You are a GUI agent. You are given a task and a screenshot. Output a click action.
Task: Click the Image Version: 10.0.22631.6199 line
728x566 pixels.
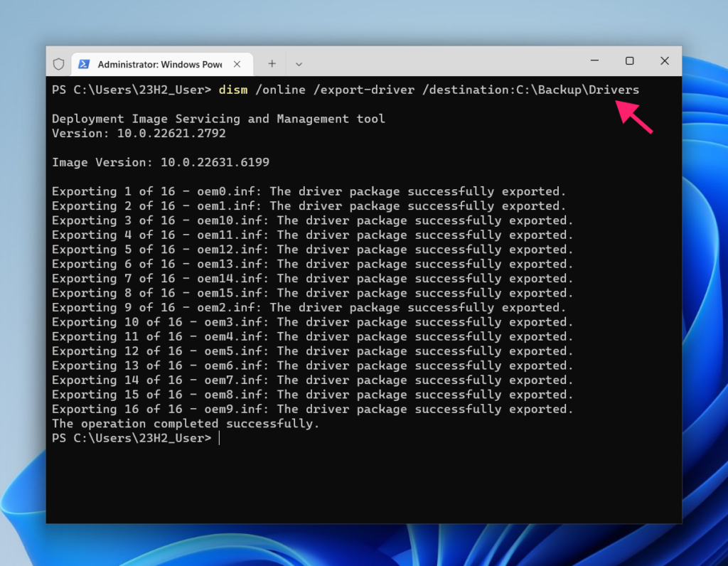(x=160, y=162)
